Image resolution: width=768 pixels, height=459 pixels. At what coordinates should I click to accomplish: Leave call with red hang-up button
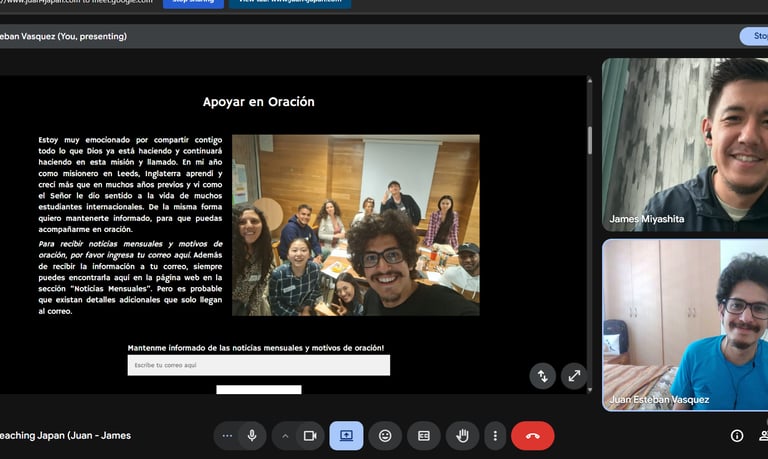pos(533,435)
